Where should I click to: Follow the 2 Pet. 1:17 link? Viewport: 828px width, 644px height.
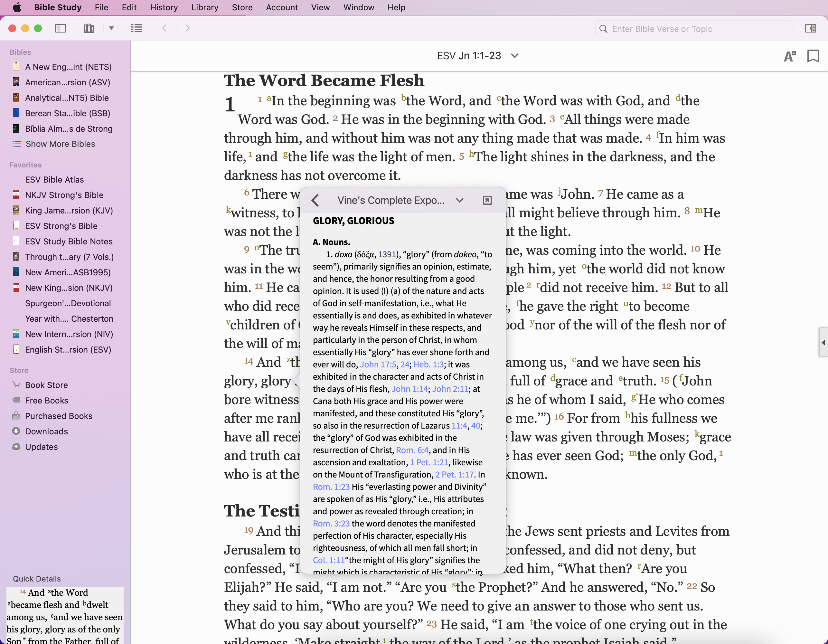pyautogui.click(x=455, y=475)
